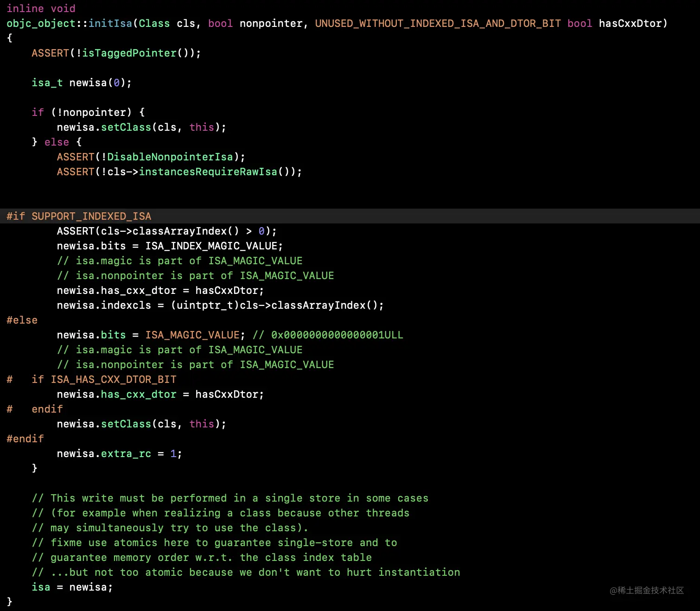Screen dimensions: 700x611
Task: Click the 'objc_object' class name
Action: 41,24
